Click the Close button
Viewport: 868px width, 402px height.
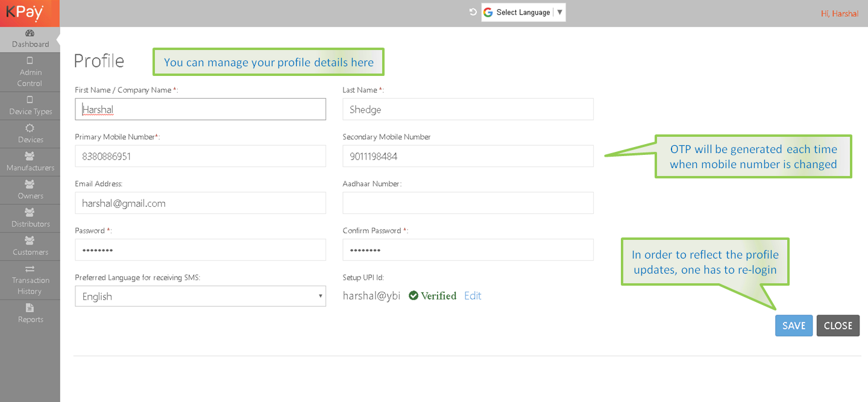pos(837,325)
